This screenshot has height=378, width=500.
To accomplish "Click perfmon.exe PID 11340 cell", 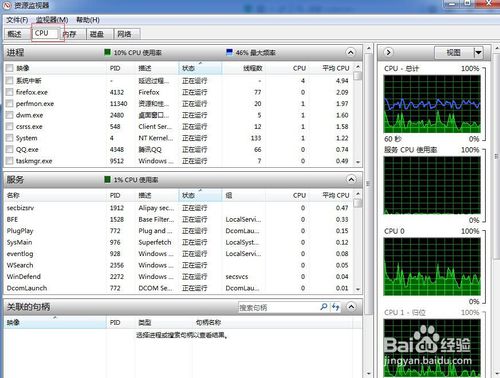I will click(x=119, y=104).
